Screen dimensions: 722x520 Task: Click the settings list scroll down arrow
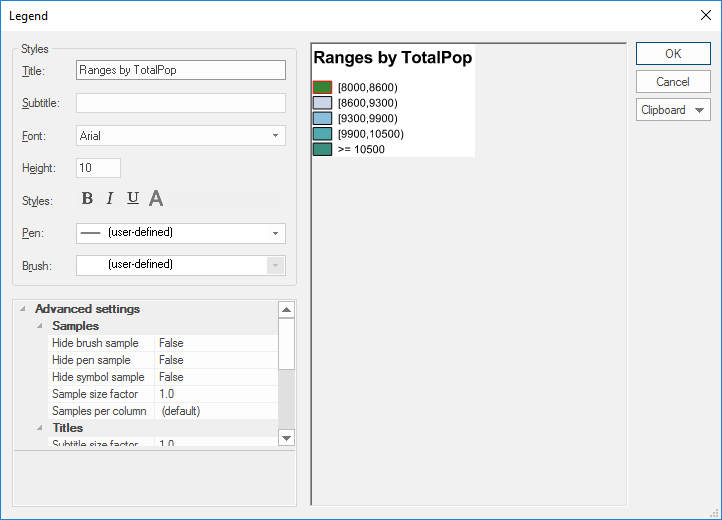pyautogui.click(x=286, y=437)
